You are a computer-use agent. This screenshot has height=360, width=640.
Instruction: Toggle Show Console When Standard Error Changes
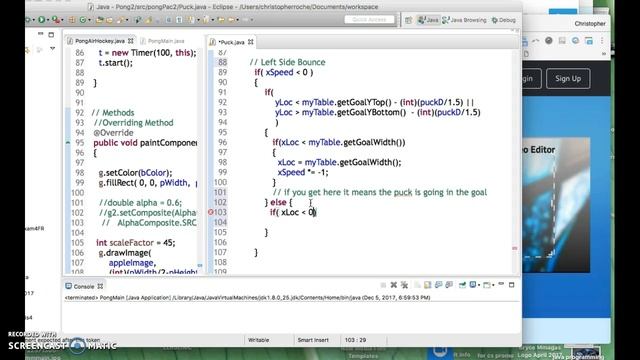coord(449,285)
